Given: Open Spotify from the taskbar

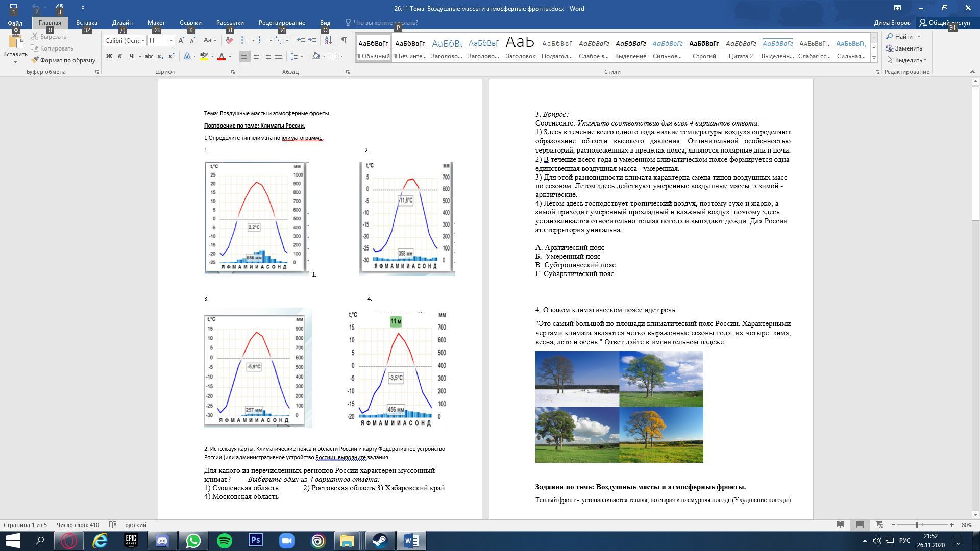Looking at the screenshot, I should (x=225, y=541).
